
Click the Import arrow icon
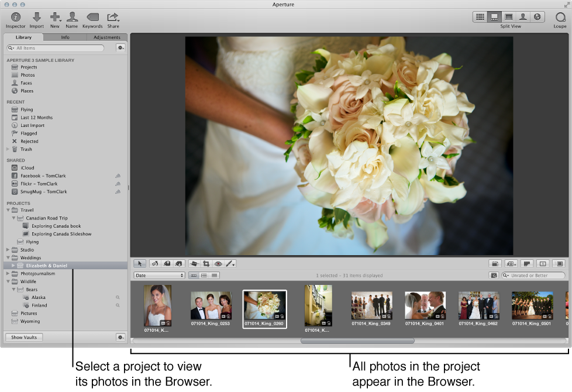pyautogui.click(x=36, y=18)
